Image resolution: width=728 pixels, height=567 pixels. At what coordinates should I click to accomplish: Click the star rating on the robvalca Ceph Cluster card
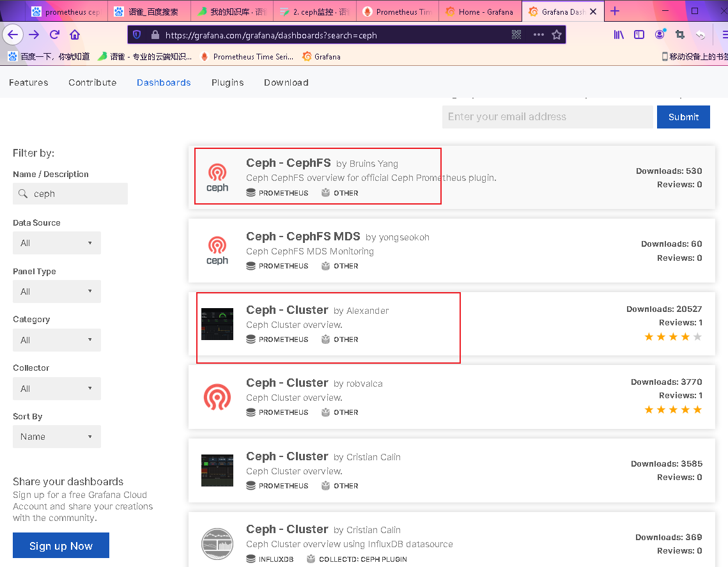tap(673, 410)
